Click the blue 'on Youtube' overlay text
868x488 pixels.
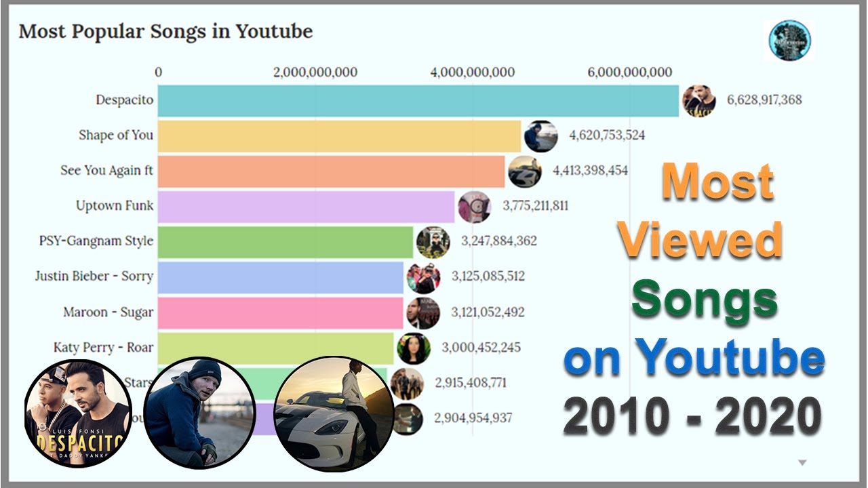(x=694, y=357)
